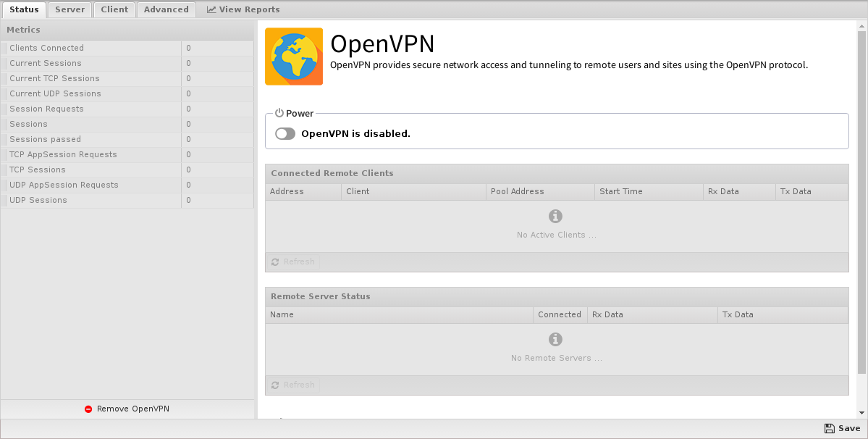Click refresh icon in Remote Server Status

click(275, 385)
